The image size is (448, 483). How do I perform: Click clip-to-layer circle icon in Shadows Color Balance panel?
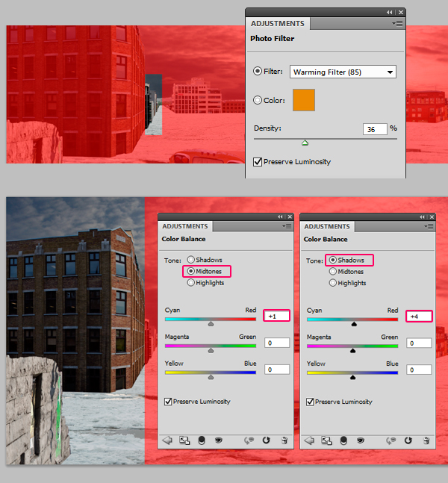coord(343,440)
